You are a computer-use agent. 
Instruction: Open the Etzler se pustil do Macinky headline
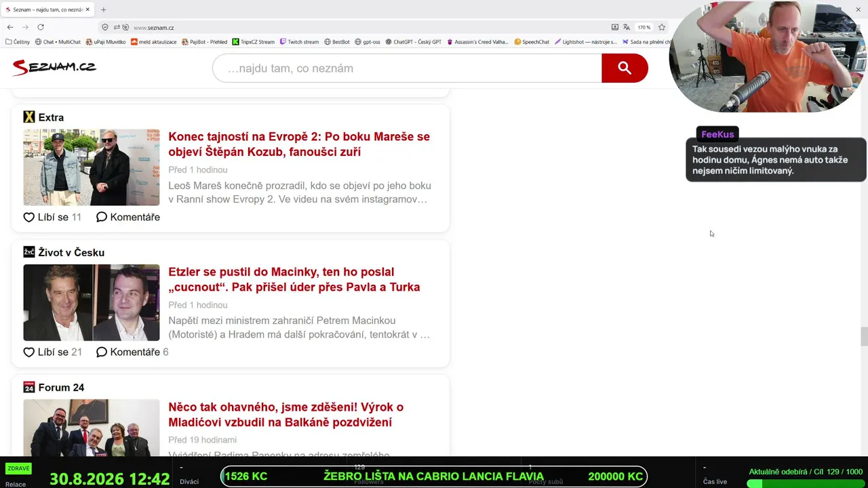coord(294,279)
